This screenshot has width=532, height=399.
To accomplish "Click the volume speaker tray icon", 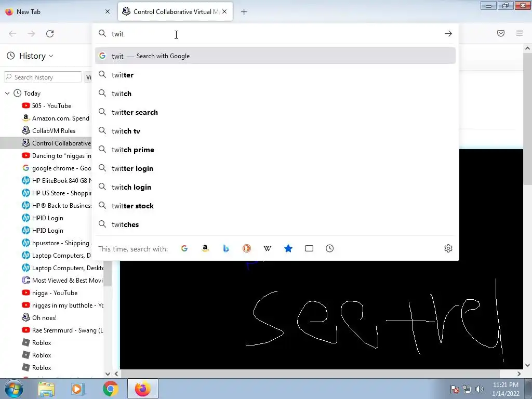I will (x=480, y=389).
